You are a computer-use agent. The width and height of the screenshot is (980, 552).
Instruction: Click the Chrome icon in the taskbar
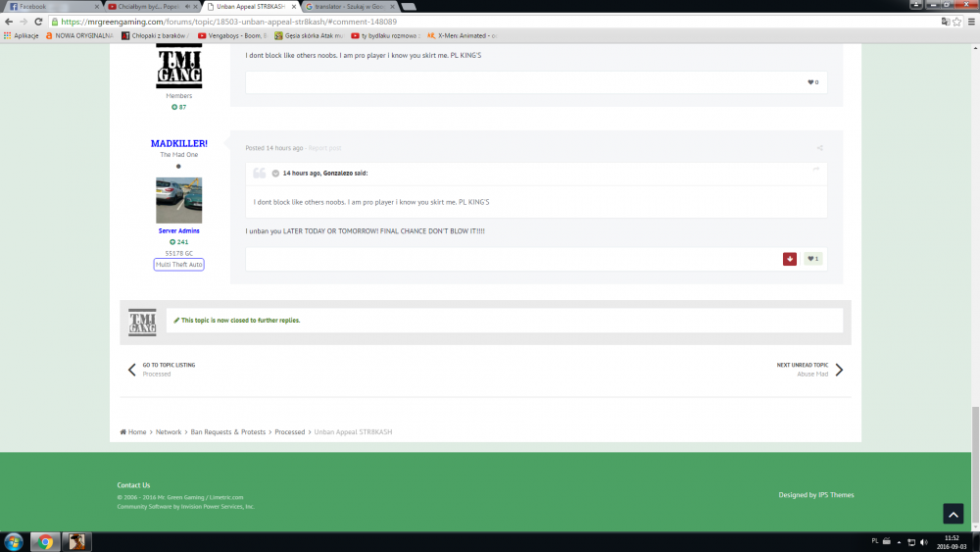[x=44, y=541]
